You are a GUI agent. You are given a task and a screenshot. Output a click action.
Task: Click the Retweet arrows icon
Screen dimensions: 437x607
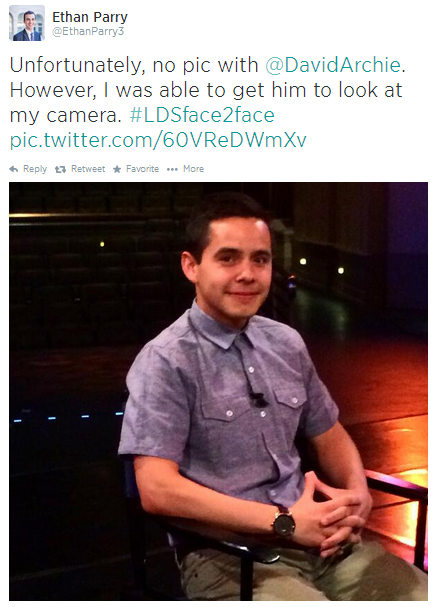(x=60, y=169)
